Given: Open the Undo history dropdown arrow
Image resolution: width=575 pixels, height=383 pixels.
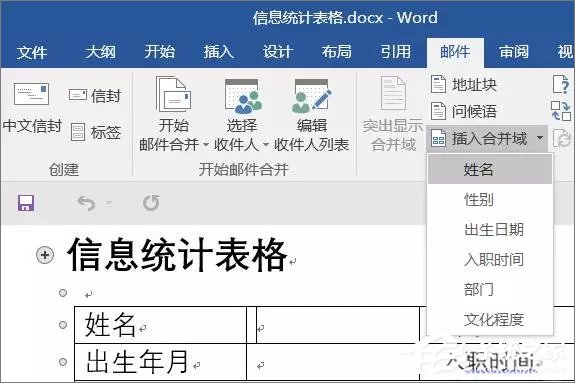Looking at the screenshot, I should point(108,202).
